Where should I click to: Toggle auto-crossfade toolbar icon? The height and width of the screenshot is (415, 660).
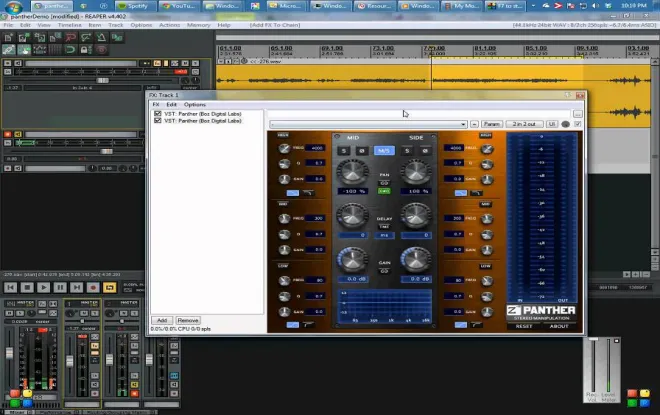point(117,37)
